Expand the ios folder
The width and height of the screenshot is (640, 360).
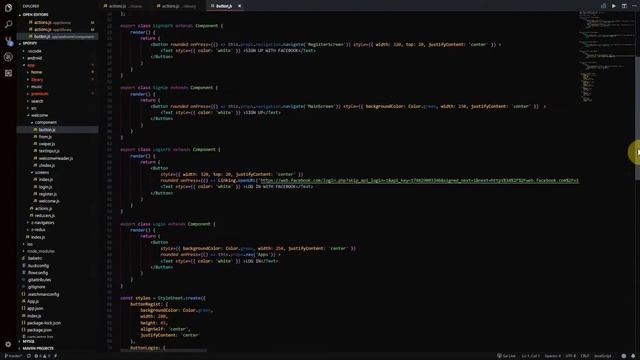29,244
